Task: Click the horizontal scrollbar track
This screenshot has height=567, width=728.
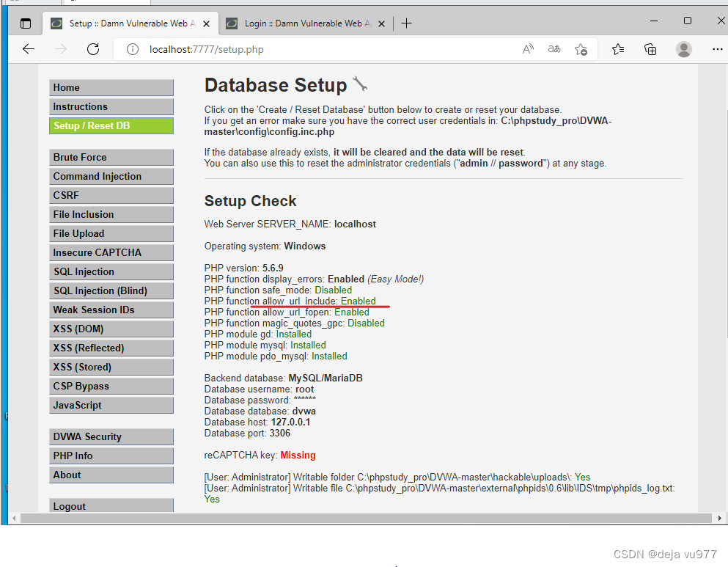Action: pyautogui.click(x=366, y=519)
